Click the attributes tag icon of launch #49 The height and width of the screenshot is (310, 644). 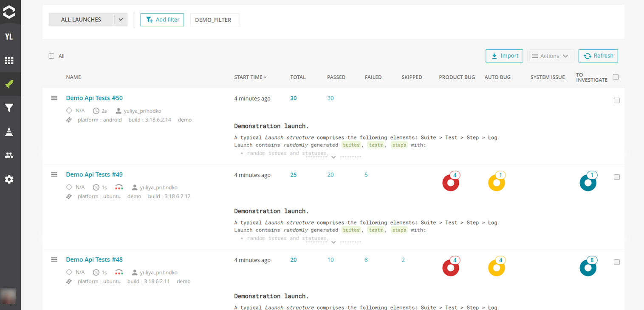tap(69, 196)
